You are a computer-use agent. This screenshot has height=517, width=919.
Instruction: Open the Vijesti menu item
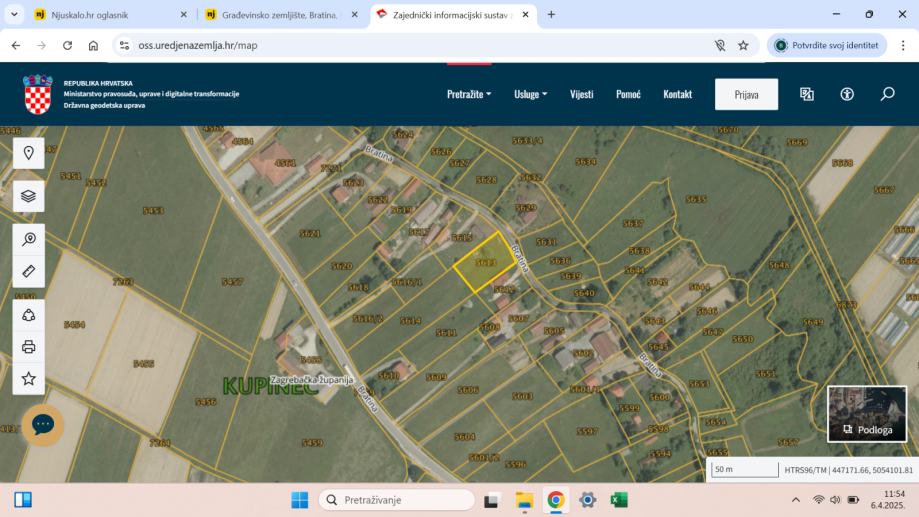(581, 94)
